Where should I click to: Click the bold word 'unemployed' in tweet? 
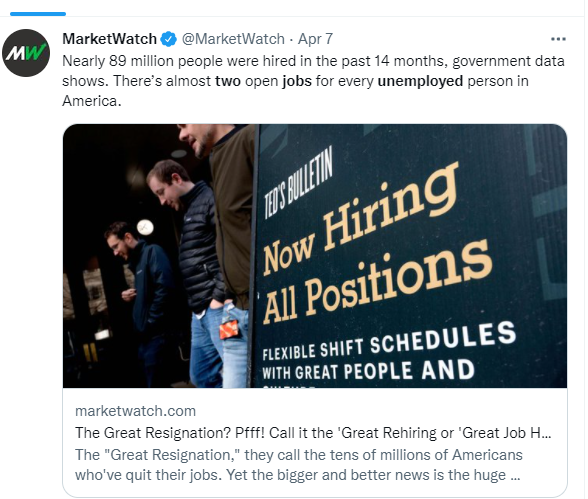tap(420, 81)
